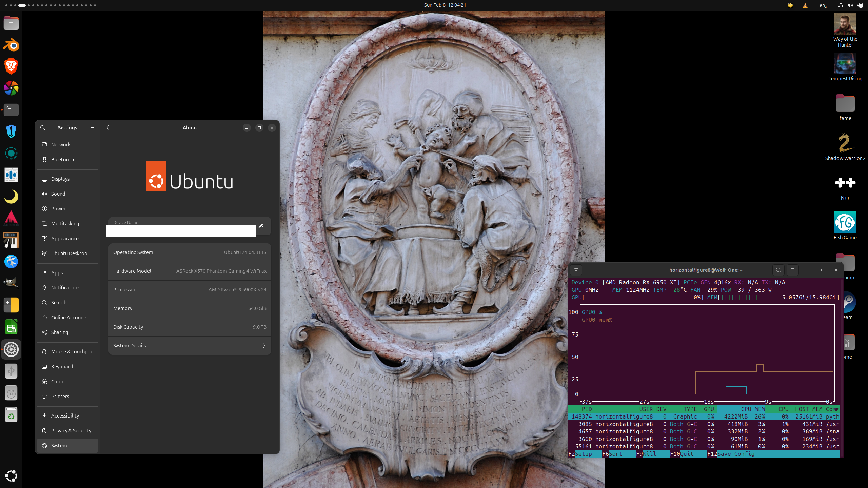This screenshot has height=488, width=868.
Task: Open the Settings hamburger menu
Action: [92, 128]
